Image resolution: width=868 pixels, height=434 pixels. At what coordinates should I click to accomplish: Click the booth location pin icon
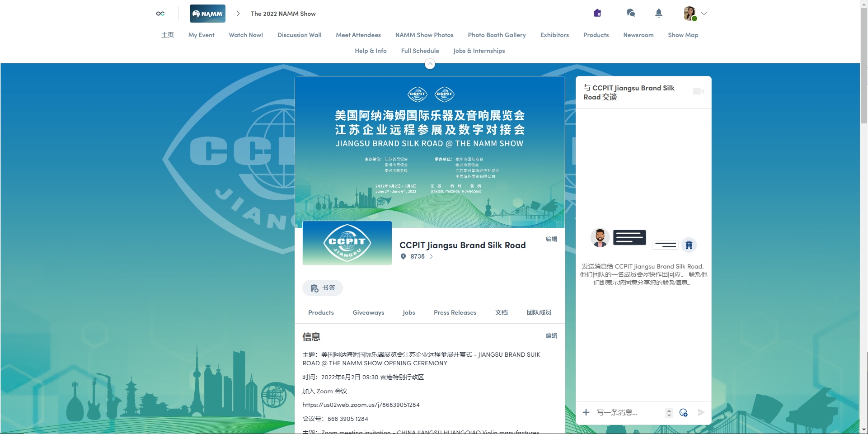[x=404, y=256]
